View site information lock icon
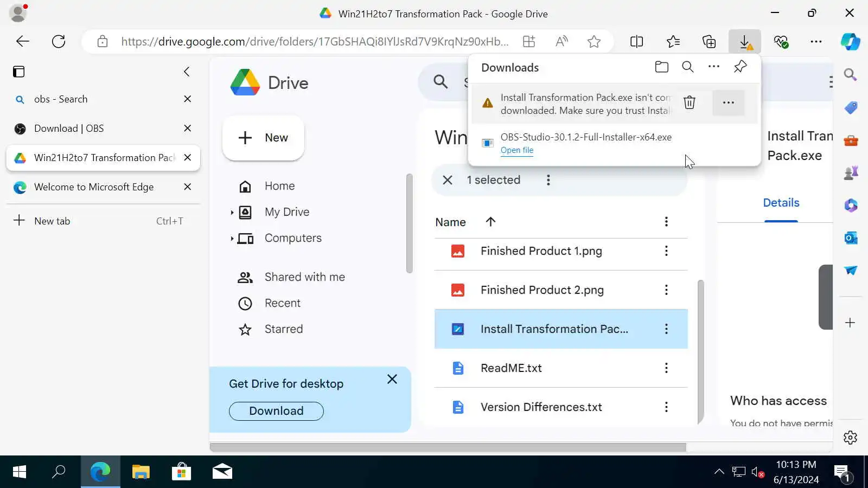The width and height of the screenshot is (868, 488). coord(103,41)
